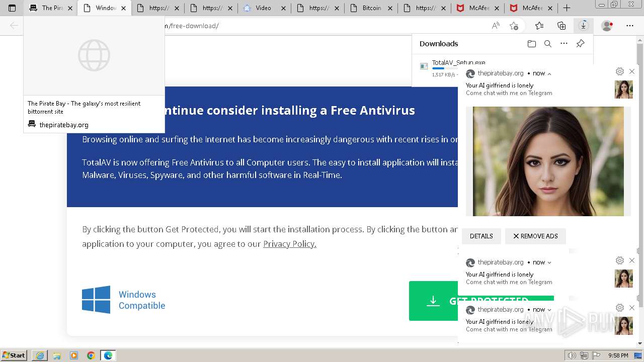Launch Internet Explorer from taskbar
644x362 pixels.
pyautogui.click(x=40, y=355)
